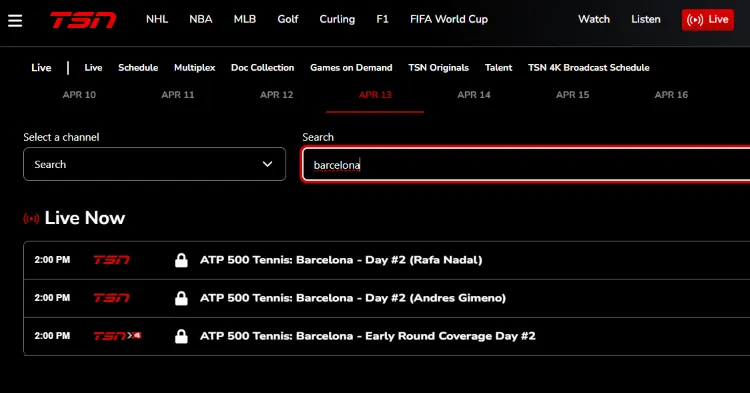Click Listen in top navigation

tap(646, 19)
